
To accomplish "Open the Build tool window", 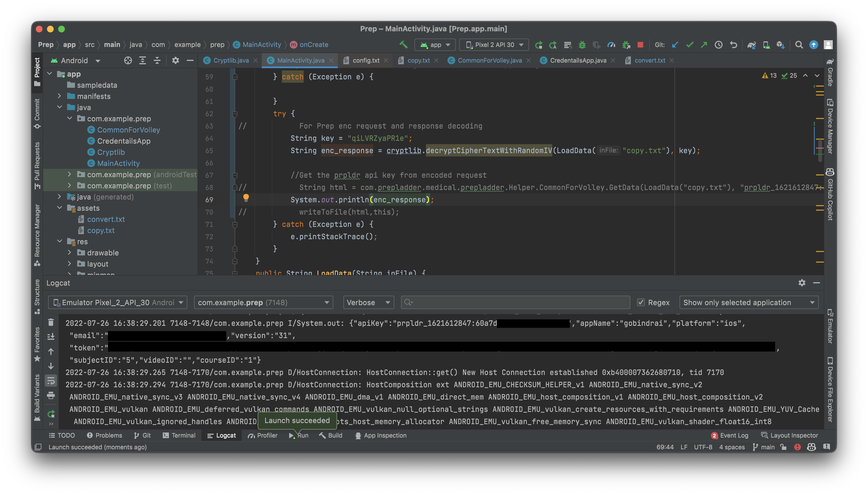I will [x=331, y=435].
